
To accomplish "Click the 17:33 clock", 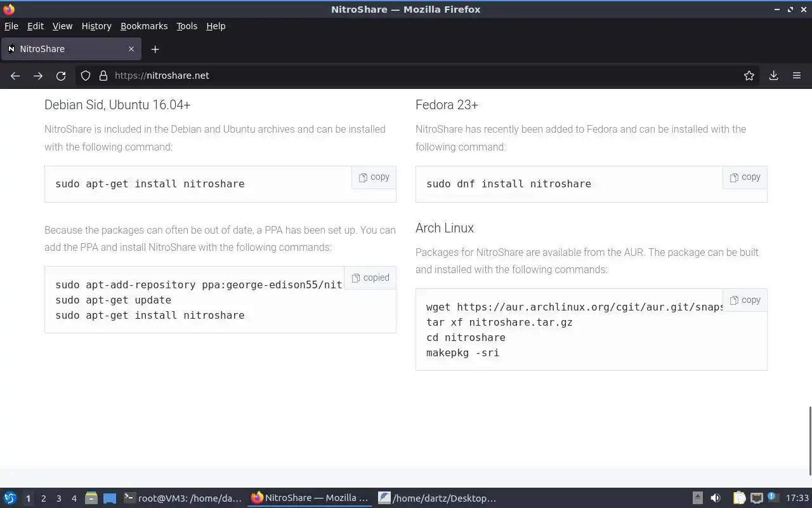I will [797, 498].
